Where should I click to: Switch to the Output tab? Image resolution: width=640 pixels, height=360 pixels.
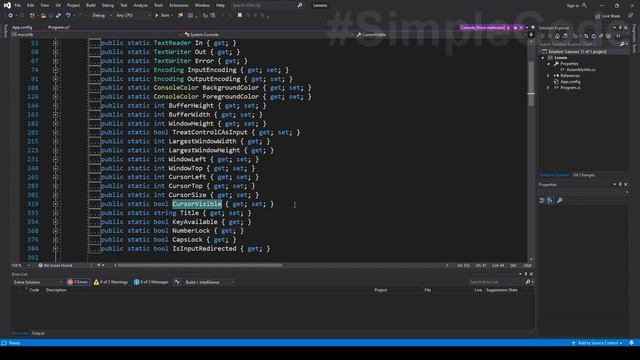[38, 333]
